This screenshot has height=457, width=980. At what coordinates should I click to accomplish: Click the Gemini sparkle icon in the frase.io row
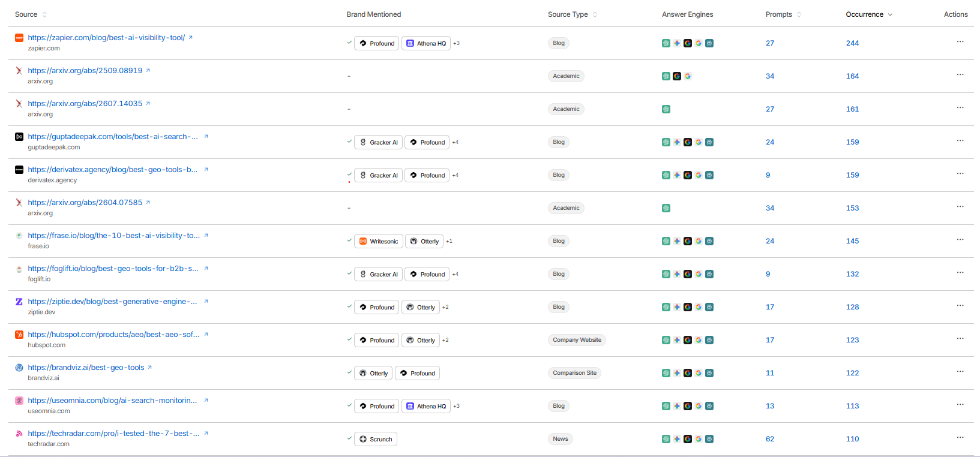[x=677, y=241]
